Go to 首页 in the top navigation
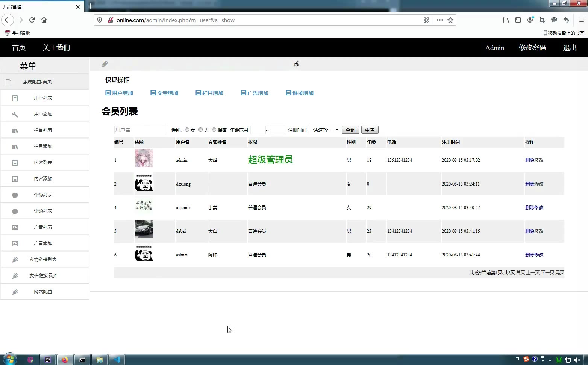This screenshot has width=588, height=365. click(x=18, y=48)
